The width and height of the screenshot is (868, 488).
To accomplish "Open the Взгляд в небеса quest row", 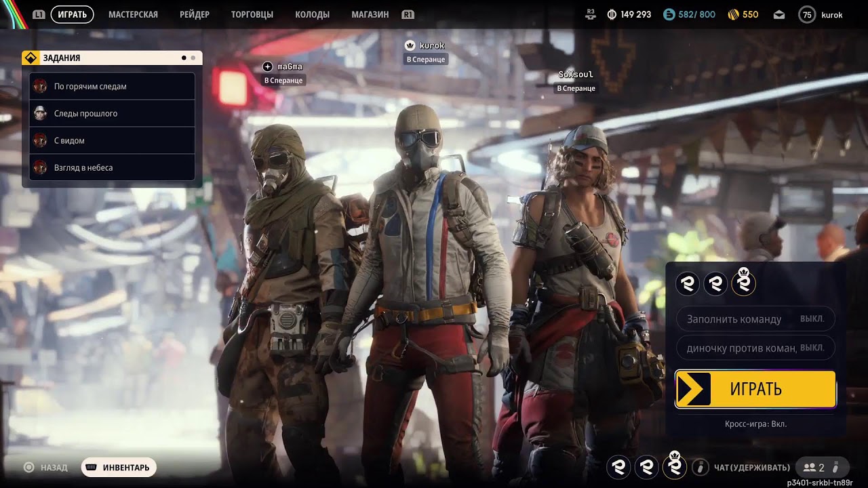I will [113, 167].
